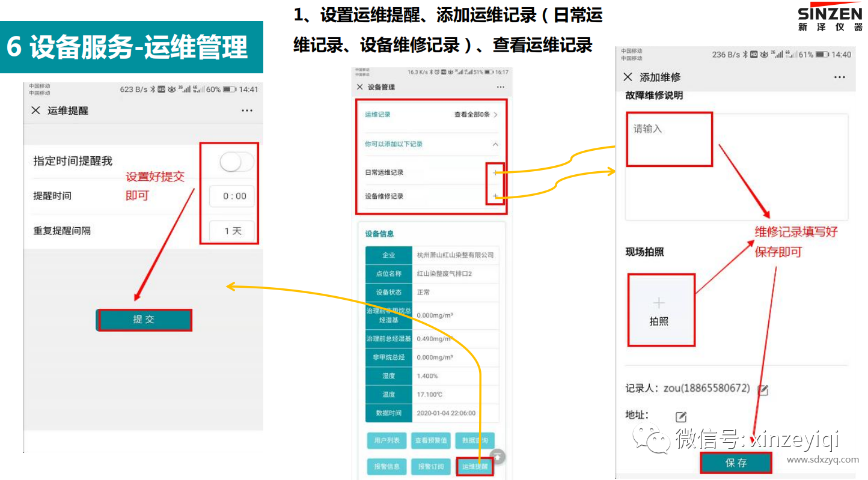868x480 pixels.
Task: Toggle the 指定时间提醒我 switch
Action: click(x=236, y=162)
